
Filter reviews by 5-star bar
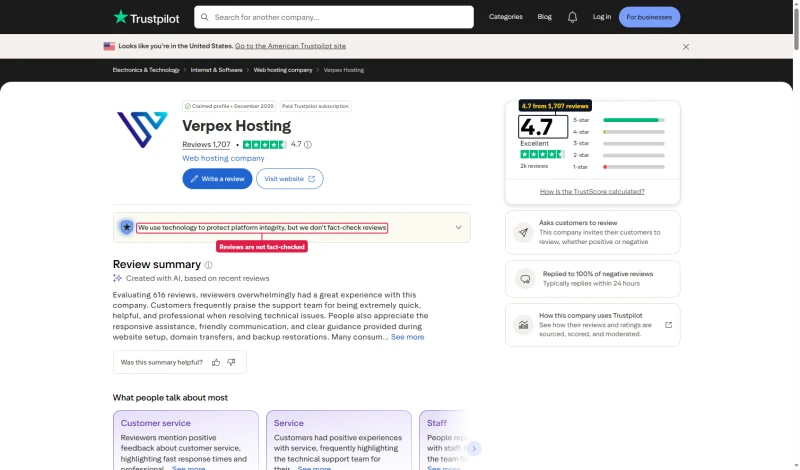[x=634, y=120]
